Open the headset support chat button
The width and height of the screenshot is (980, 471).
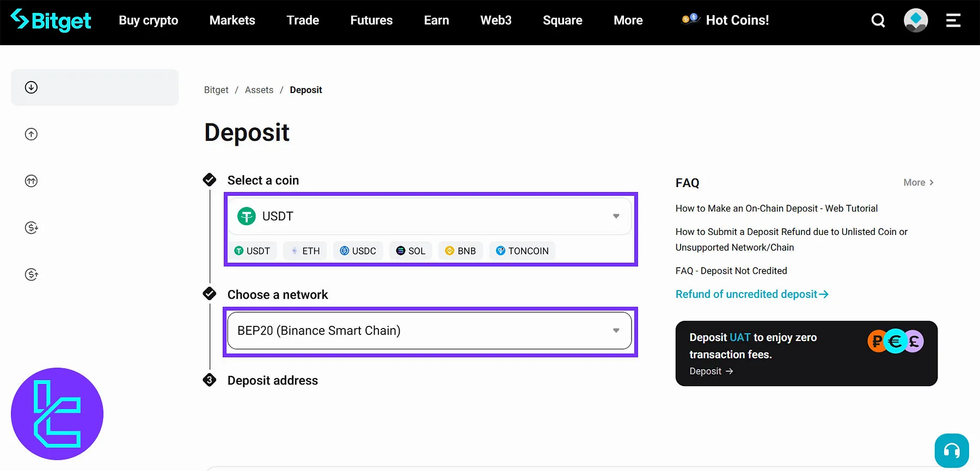coord(952,451)
